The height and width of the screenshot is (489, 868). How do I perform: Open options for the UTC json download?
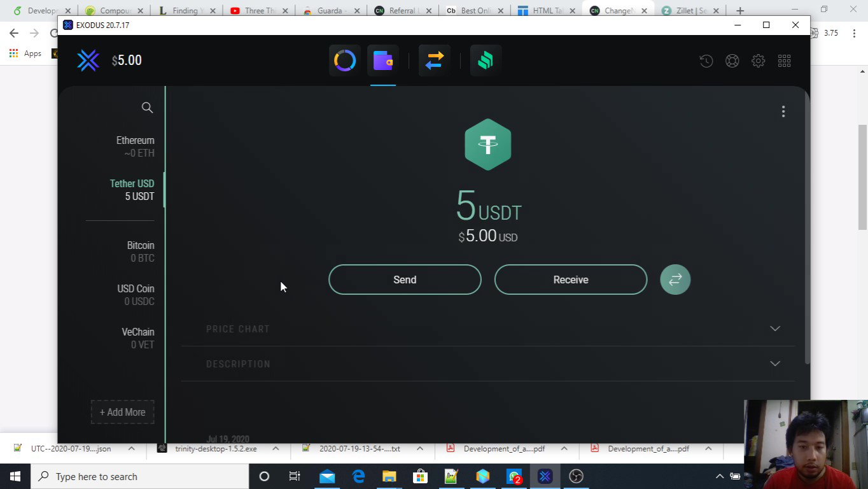tap(132, 448)
